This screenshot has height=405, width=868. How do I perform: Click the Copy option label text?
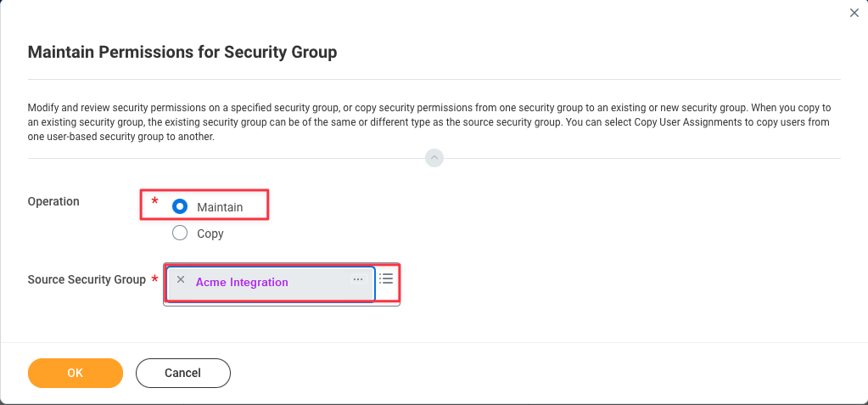point(210,233)
